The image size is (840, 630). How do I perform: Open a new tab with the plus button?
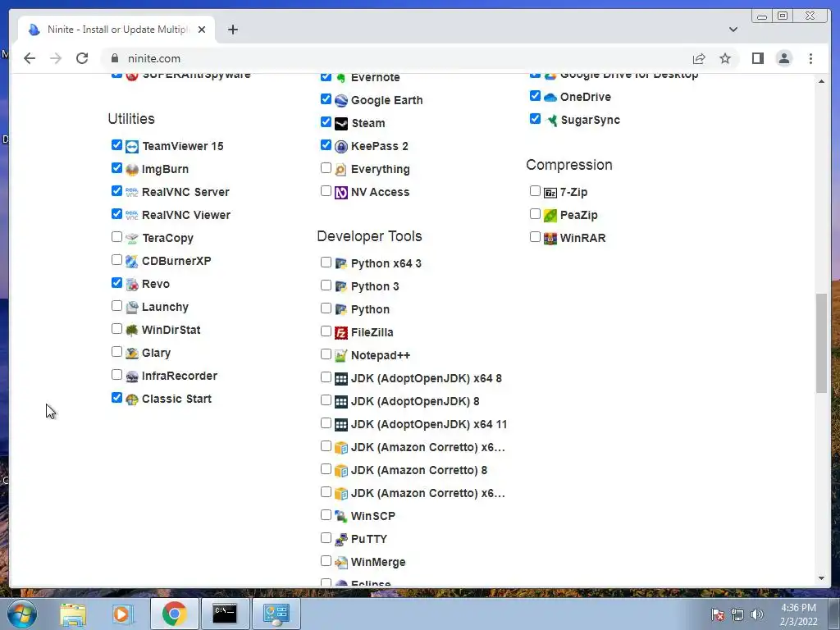(x=232, y=30)
